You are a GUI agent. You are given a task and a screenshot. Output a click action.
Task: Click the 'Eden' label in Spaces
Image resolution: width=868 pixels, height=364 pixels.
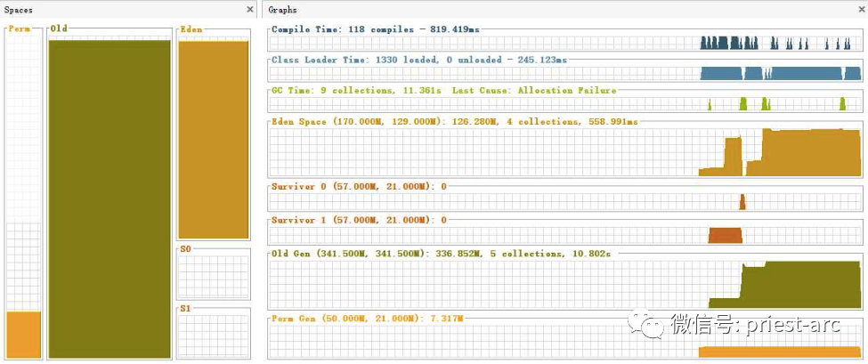[191, 29]
